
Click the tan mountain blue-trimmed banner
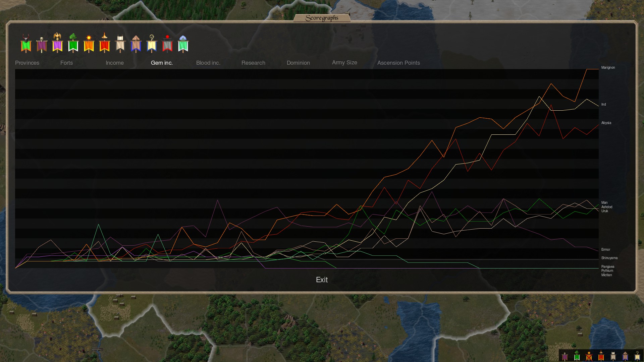point(136,44)
